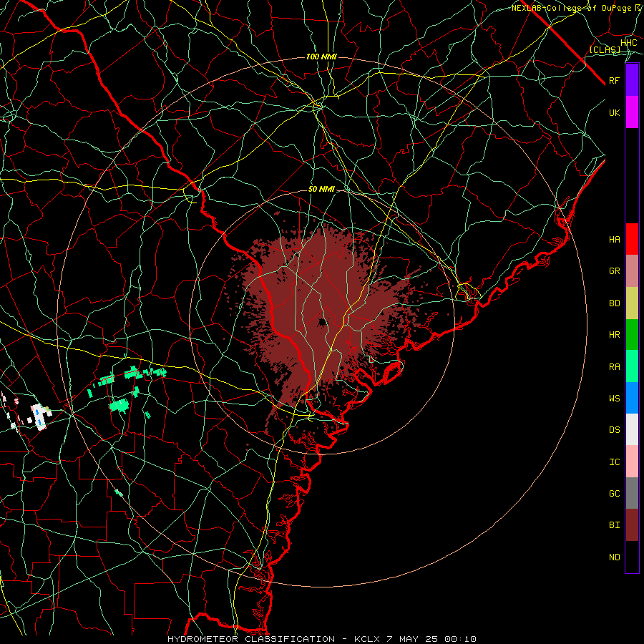The width and height of the screenshot is (644, 644).
Task: Click the magenta UK color swatch
Action: coord(632,112)
